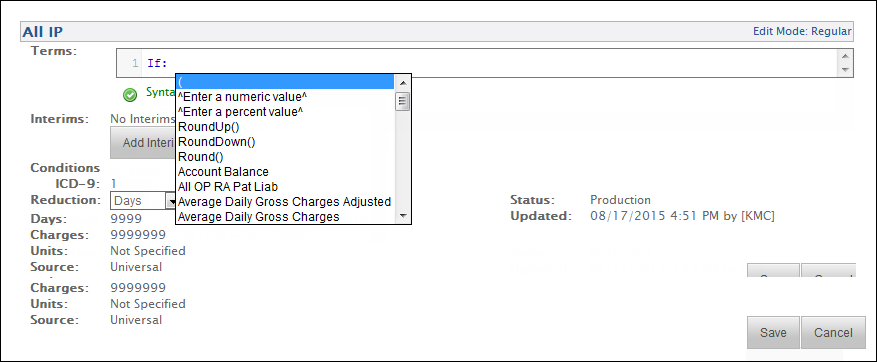The width and height of the screenshot is (877, 362).
Task: Select Account Balance in autocomplete list
Action: click(285, 172)
